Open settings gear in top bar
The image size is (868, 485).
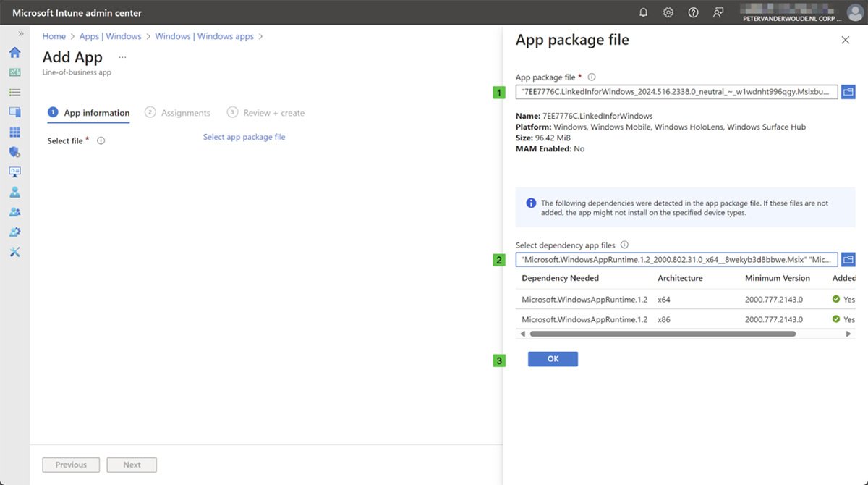click(x=668, y=12)
